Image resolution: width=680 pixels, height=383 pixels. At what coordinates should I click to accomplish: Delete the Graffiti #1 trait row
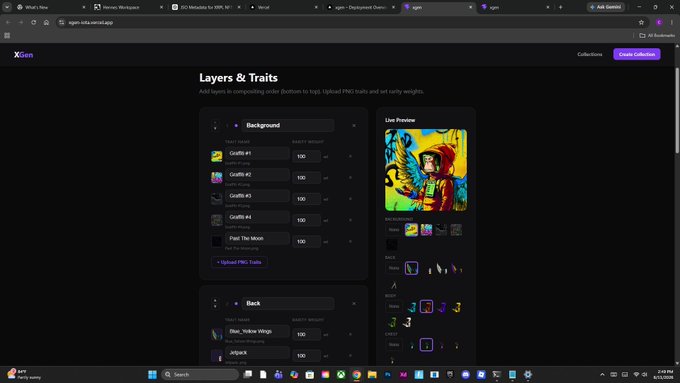point(350,156)
